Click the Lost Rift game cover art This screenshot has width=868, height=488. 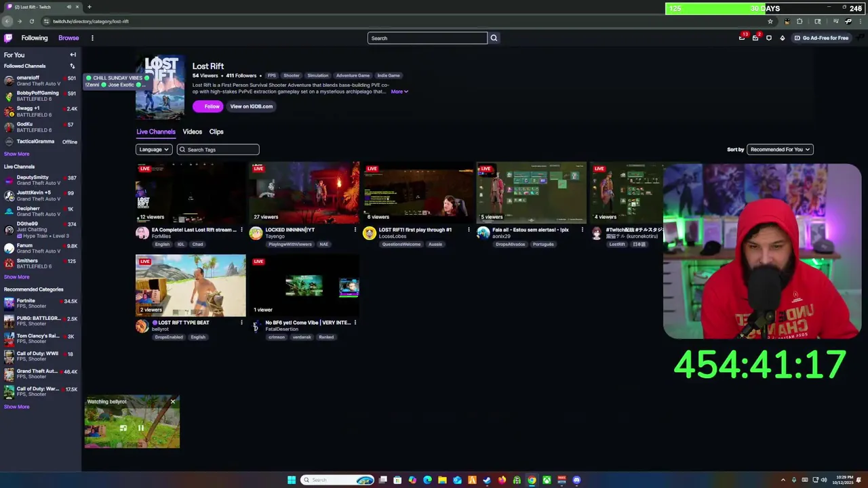[159, 87]
